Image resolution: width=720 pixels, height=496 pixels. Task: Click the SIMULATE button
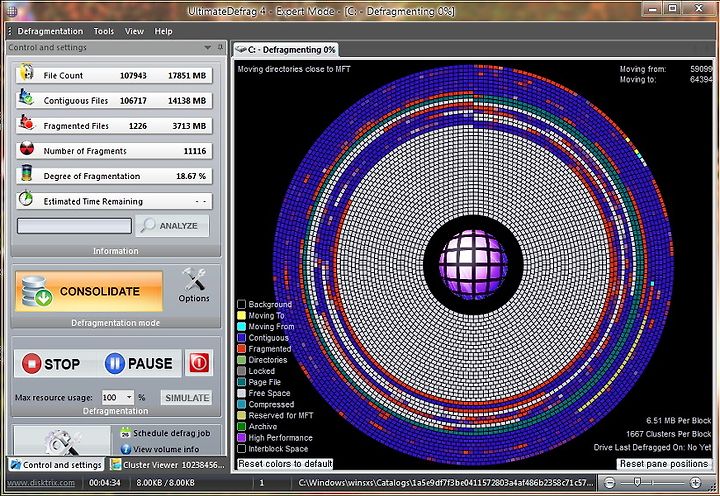click(x=187, y=398)
